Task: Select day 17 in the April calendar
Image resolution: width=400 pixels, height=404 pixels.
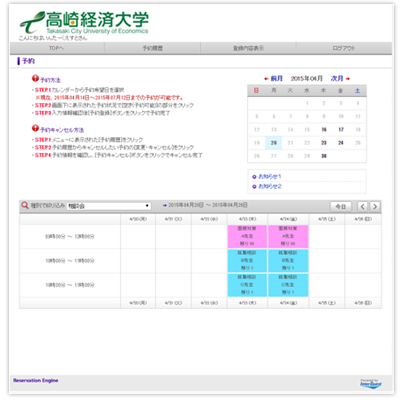Action: click(341, 130)
